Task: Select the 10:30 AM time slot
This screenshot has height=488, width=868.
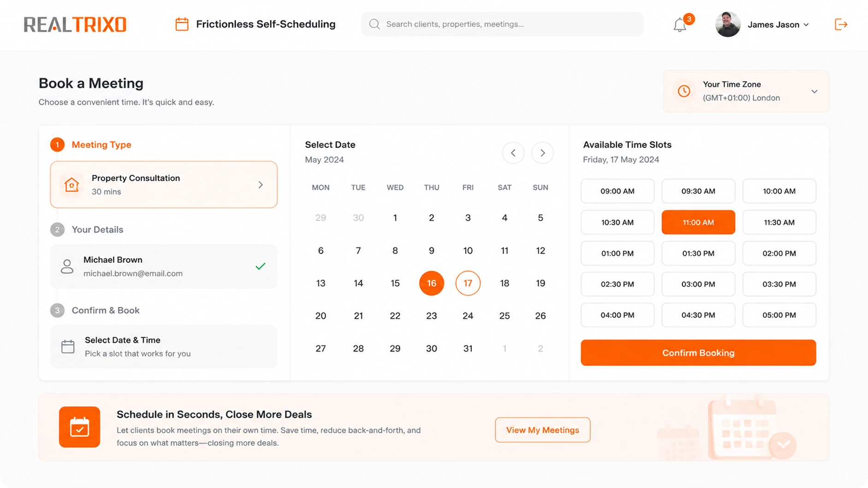Action: [x=617, y=222]
